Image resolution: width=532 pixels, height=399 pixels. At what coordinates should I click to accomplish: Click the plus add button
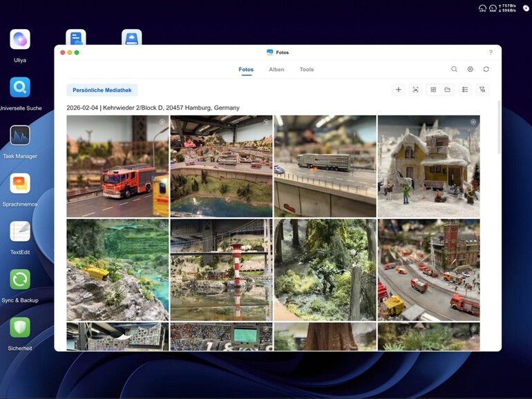(x=399, y=90)
